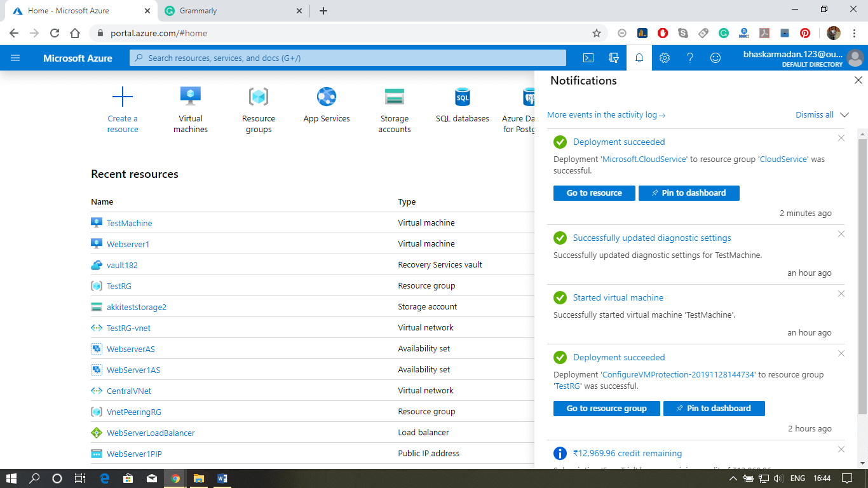Dismiss the CloudService deployment notification
The height and width of the screenshot is (488, 868).
[841, 138]
